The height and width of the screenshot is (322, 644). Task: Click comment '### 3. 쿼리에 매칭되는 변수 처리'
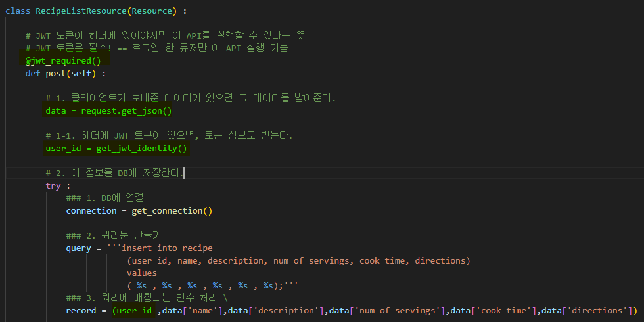[x=147, y=298]
